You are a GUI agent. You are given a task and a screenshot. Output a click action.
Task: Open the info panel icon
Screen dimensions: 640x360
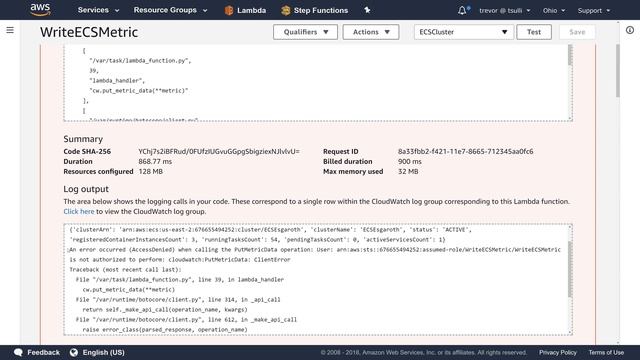(630, 30)
